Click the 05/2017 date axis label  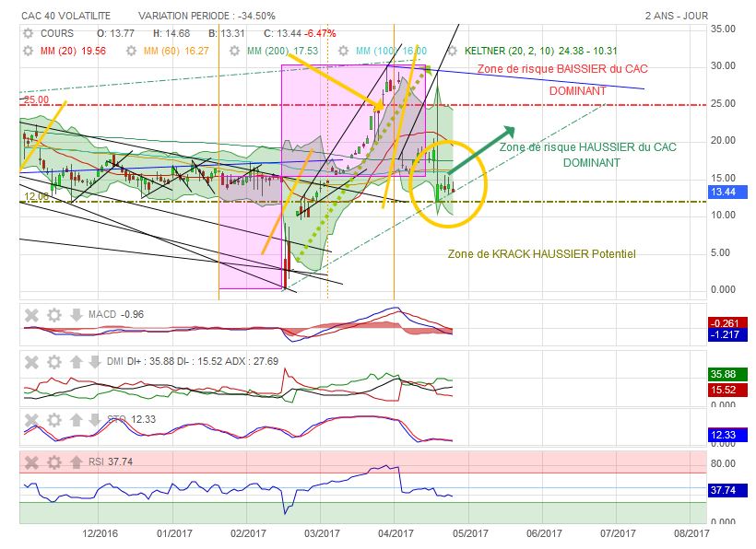click(470, 533)
